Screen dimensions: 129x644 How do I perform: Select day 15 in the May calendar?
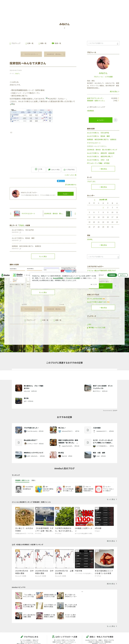103,217
